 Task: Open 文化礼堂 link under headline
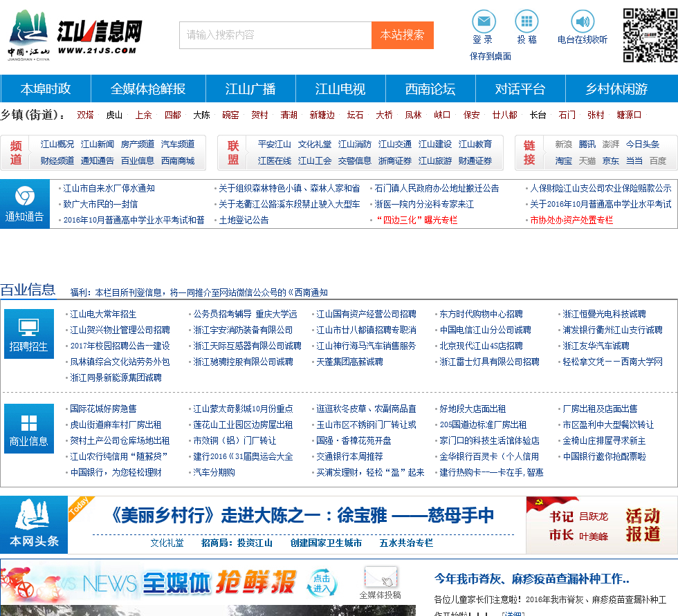(167, 543)
